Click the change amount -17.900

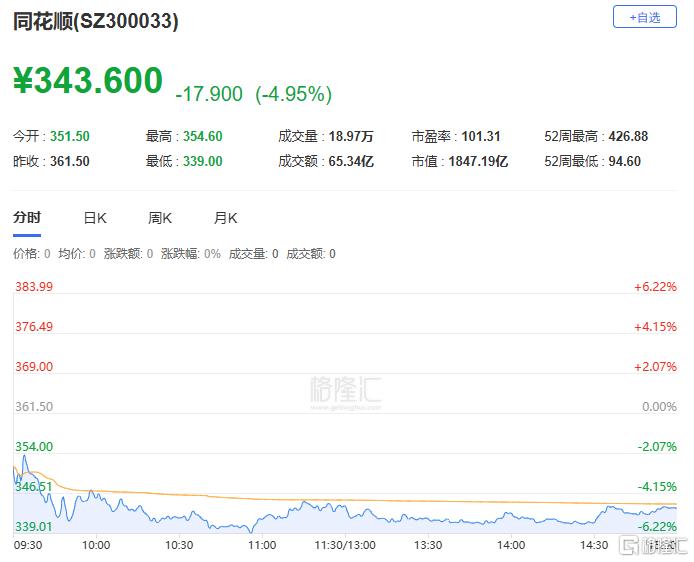pos(209,94)
